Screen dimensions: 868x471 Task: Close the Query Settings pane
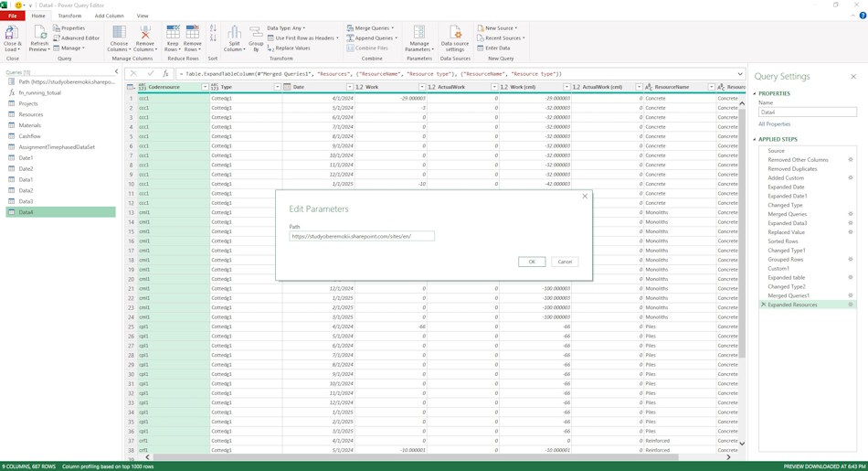pos(853,77)
